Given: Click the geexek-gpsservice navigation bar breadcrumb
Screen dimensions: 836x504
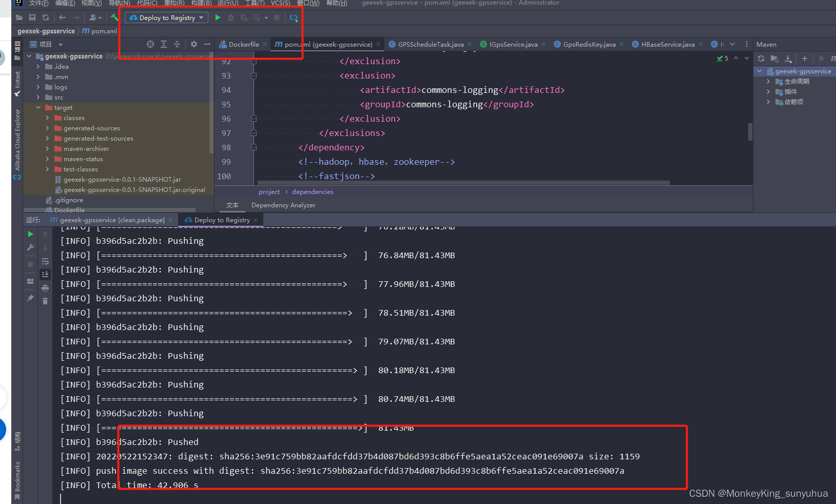Looking at the screenshot, I should [46, 31].
